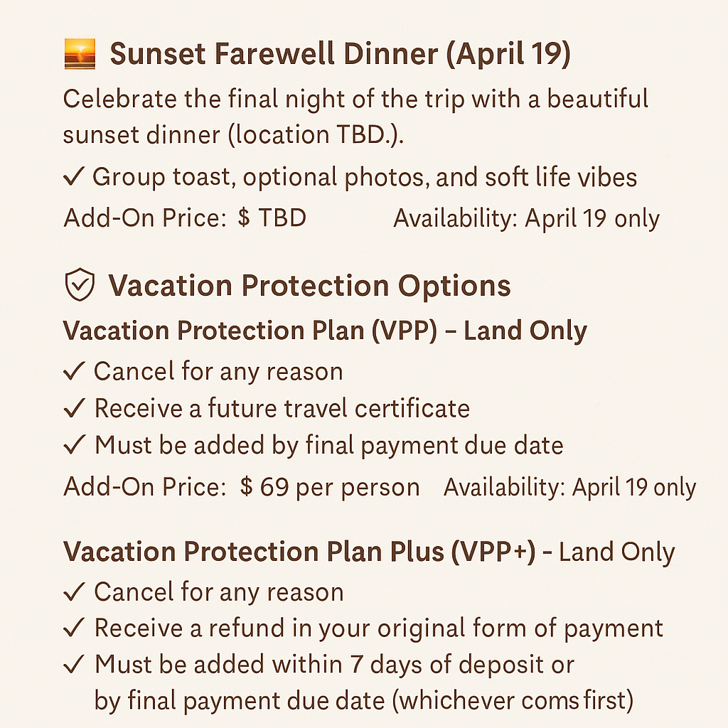The height and width of the screenshot is (728, 728).
Task: Click the Receive a future travel certificate text
Action: [282, 408]
